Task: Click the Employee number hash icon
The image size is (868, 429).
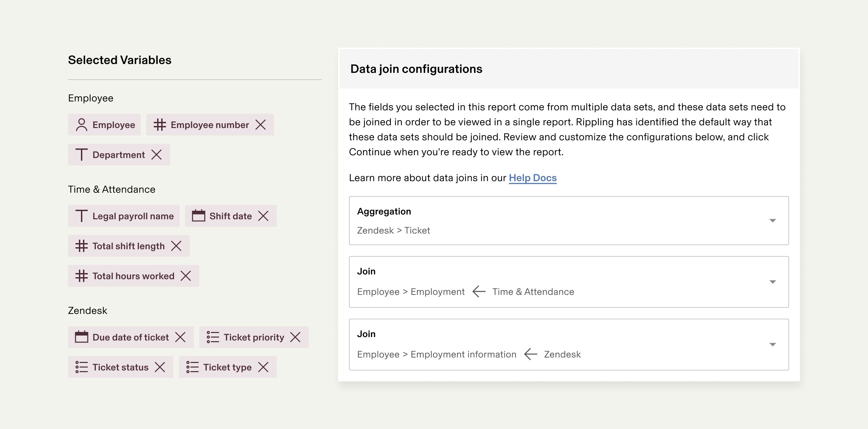Action: tap(160, 125)
